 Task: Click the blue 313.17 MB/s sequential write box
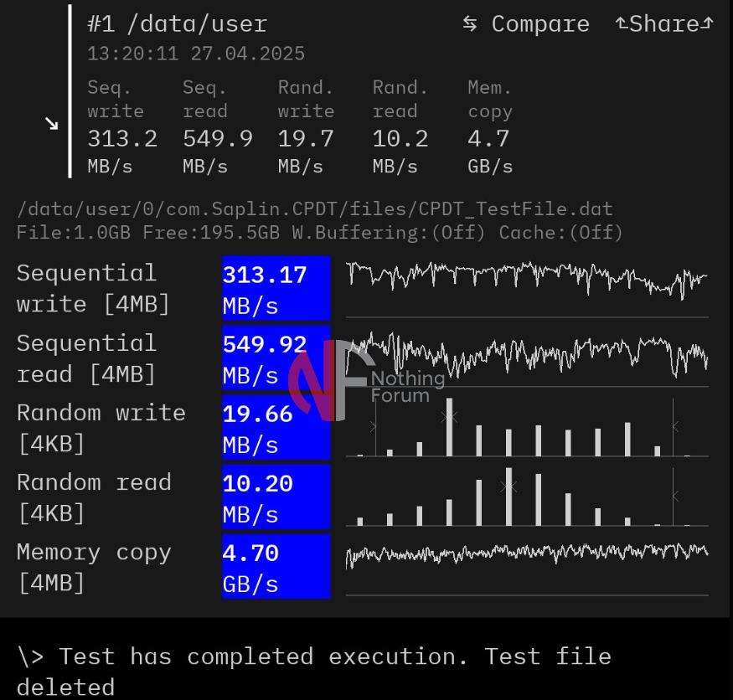[x=276, y=289]
